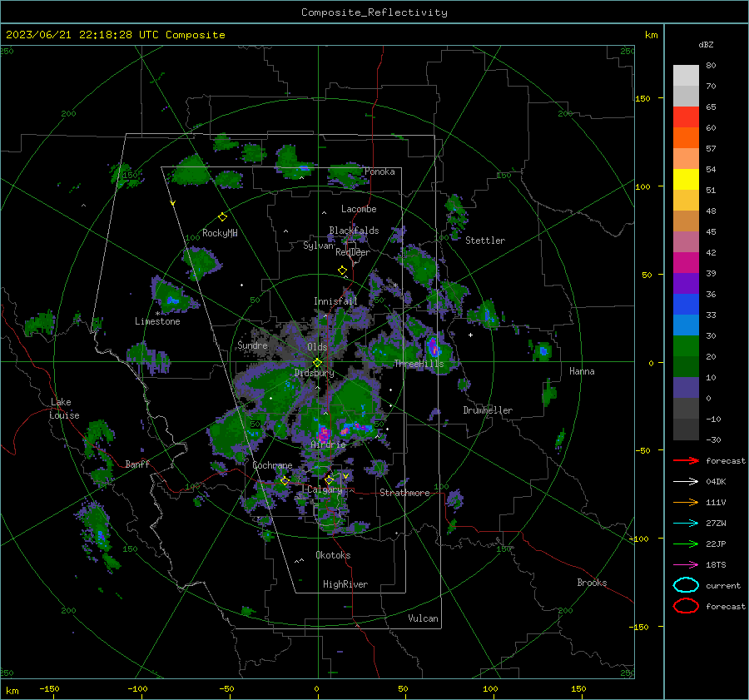The height and width of the screenshot is (700, 749).
Task: Click the cyan current ellipse icon
Action: [x=686, y=585]
